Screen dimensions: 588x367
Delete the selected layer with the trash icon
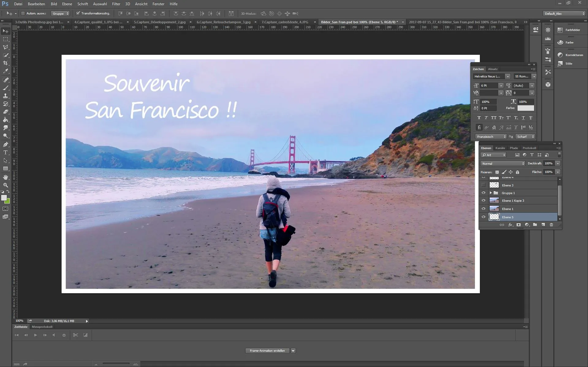click(551, 224)
